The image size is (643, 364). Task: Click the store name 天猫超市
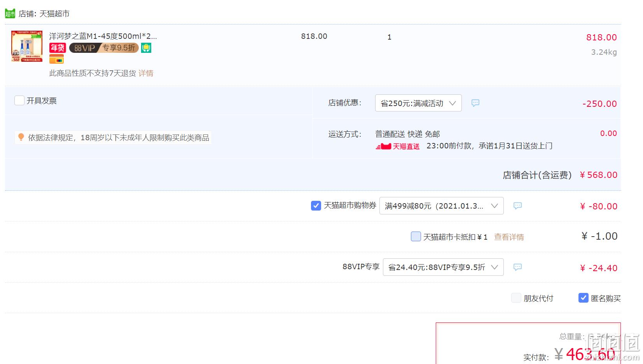coord(54,14)
